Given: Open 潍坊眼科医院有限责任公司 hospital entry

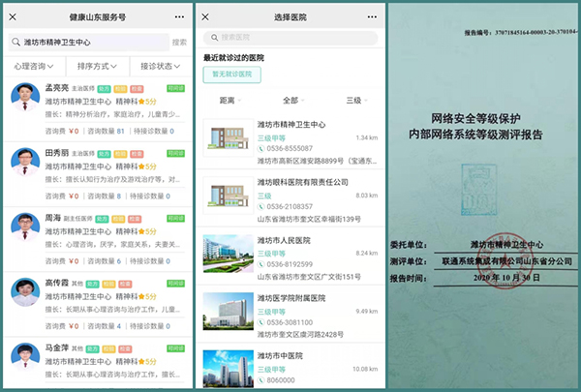Looking at the screenshot, I should coord(290,198).
